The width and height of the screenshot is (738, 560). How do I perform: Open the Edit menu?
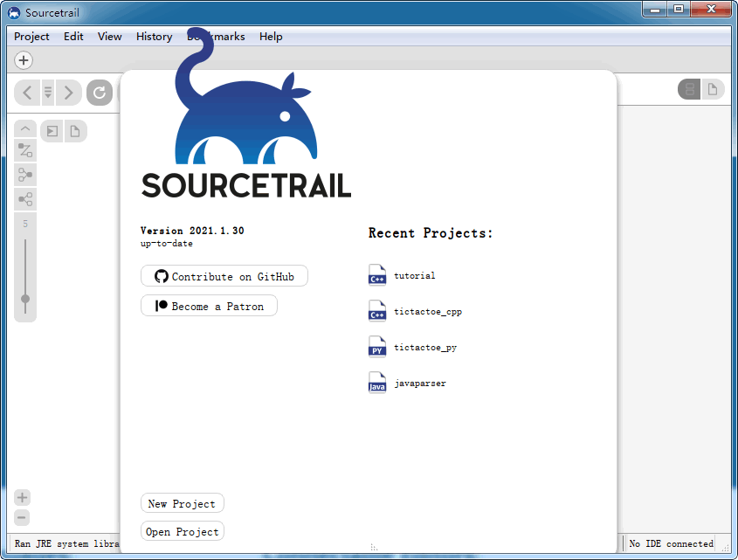tap(73, 37)
